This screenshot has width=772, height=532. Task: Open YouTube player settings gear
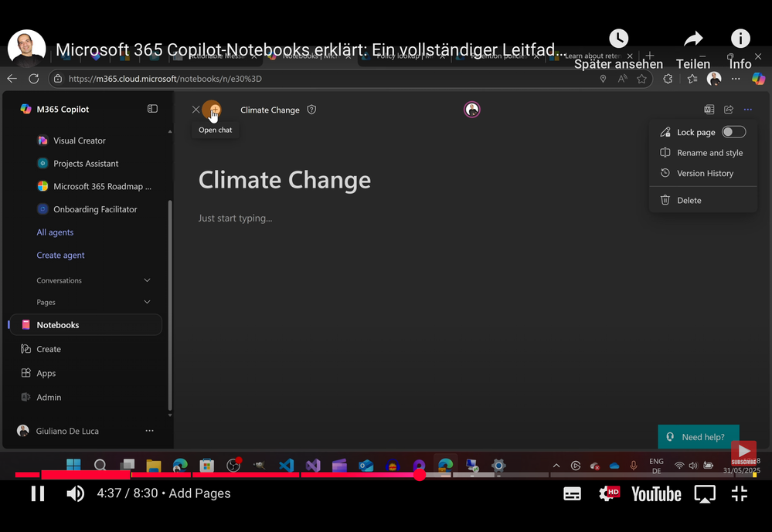(x=608, y=493)
